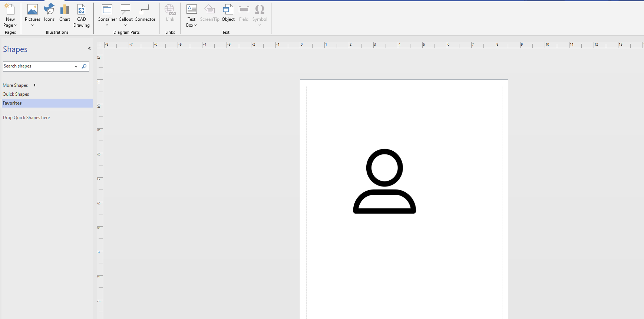Click the Link button
Image resolution: width=644 pixels, height=319 pixels.
pos(170,13)
